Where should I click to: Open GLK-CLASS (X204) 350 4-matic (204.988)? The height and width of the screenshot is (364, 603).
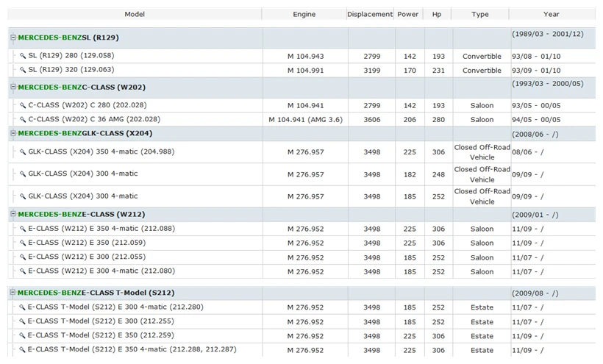pyautogui.click(x=101, y=151)
